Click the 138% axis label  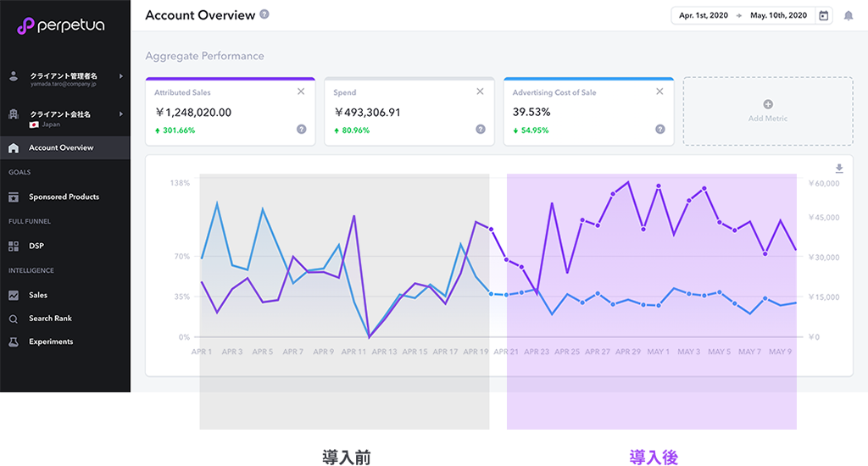180,183
